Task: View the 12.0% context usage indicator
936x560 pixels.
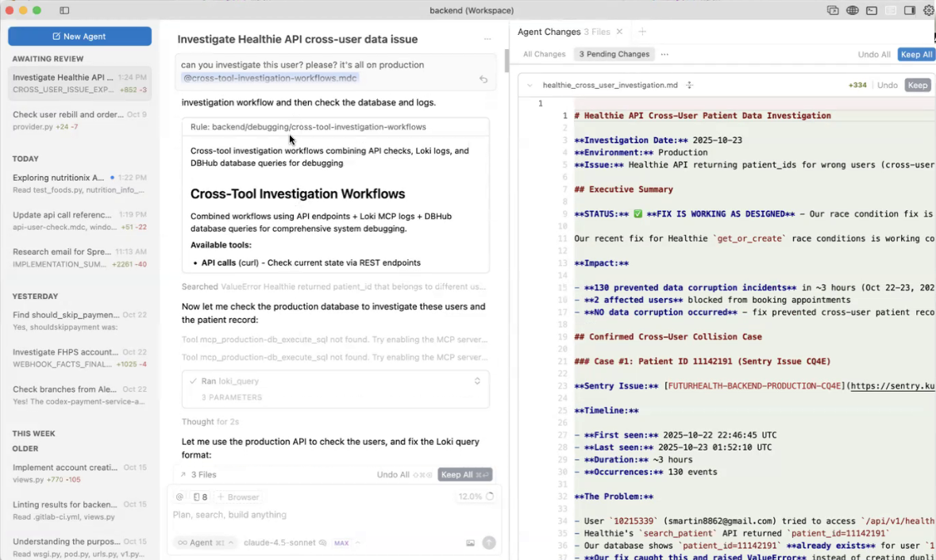Action: tap(476, 497)
